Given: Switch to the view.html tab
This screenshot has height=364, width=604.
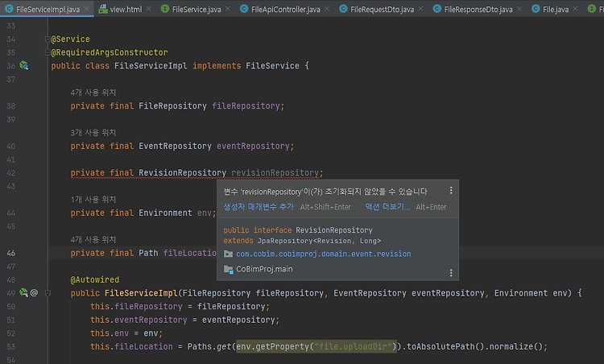Looking at the screenshot, I should click(126, 9).
